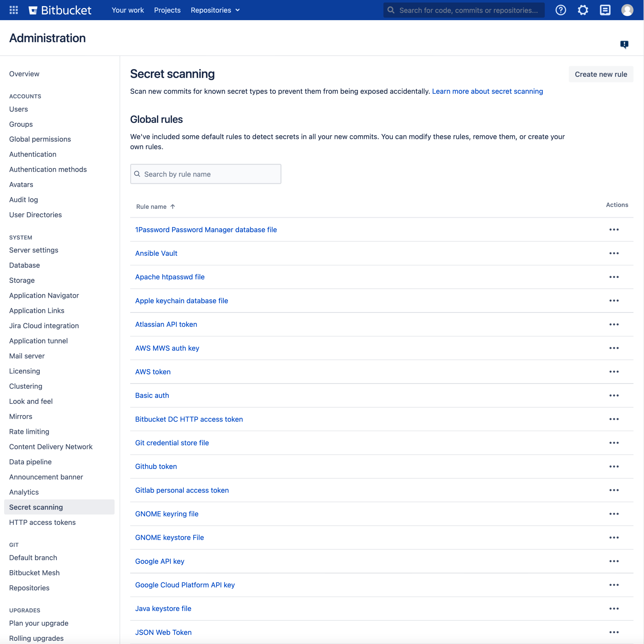Click the Bitbucket logo

(x=60, y=10)
